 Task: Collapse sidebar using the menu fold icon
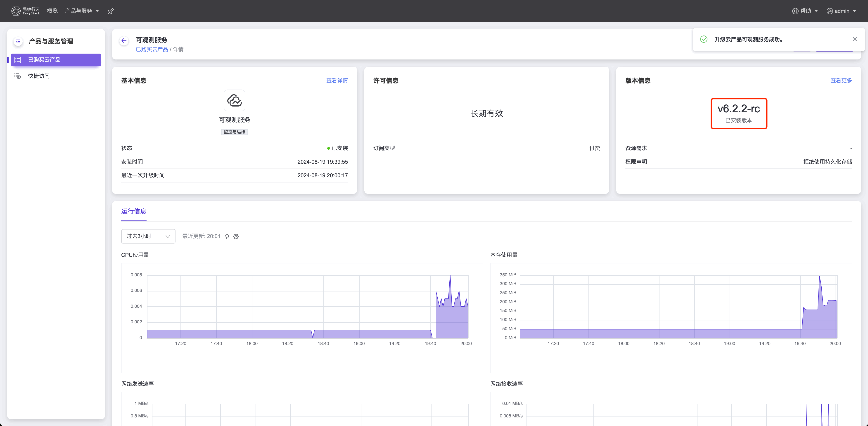18,41
